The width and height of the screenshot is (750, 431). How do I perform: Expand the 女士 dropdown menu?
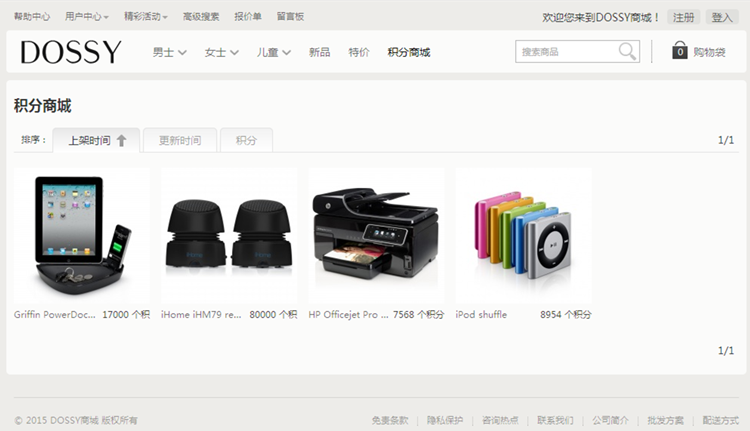click(x=221, y=52)
